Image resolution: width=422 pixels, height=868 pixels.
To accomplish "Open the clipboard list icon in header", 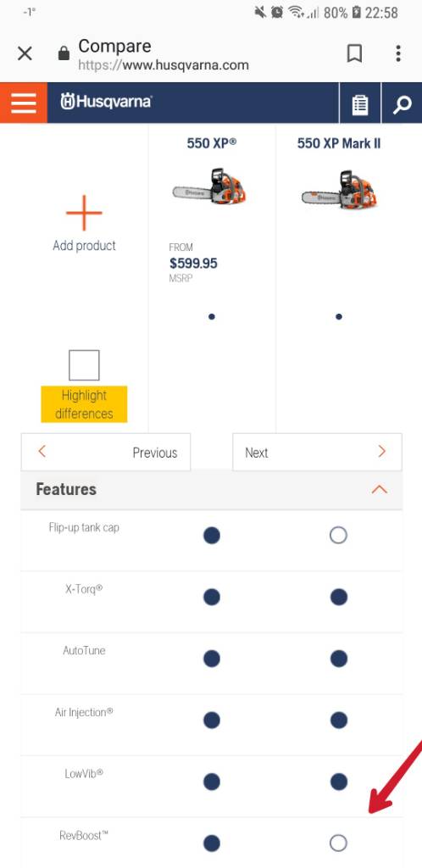I will tap(360, 103).
